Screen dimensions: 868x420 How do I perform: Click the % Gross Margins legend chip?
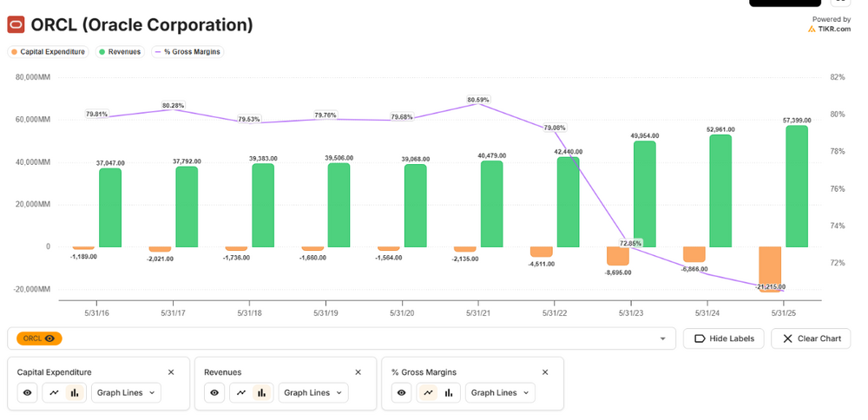pos(187,52)
